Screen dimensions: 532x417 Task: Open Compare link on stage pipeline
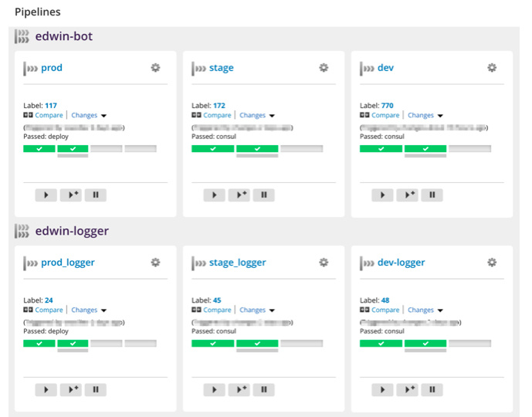point(217,116)
